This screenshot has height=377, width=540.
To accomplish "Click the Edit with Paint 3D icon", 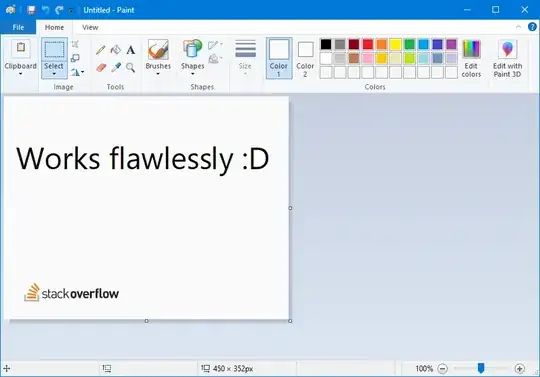I will 507,59.
